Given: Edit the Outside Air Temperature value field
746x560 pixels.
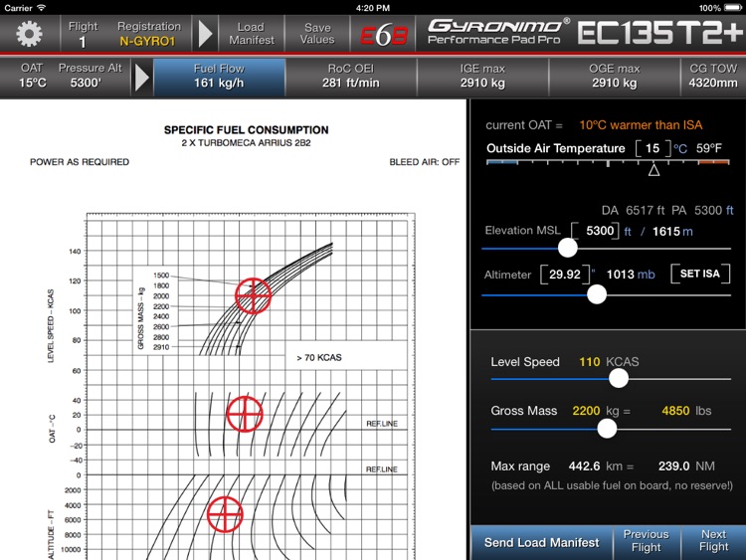Looking at the screenshot, I should tap(653, 148).
